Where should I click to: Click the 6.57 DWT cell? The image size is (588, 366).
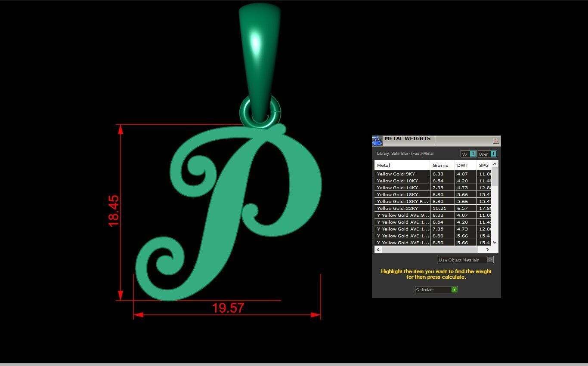tap(465, 208)
